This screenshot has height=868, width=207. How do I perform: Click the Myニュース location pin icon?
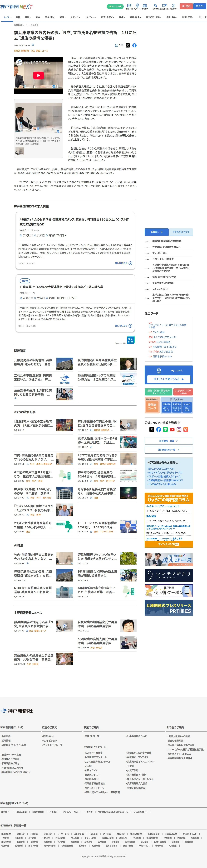[159, 370]
